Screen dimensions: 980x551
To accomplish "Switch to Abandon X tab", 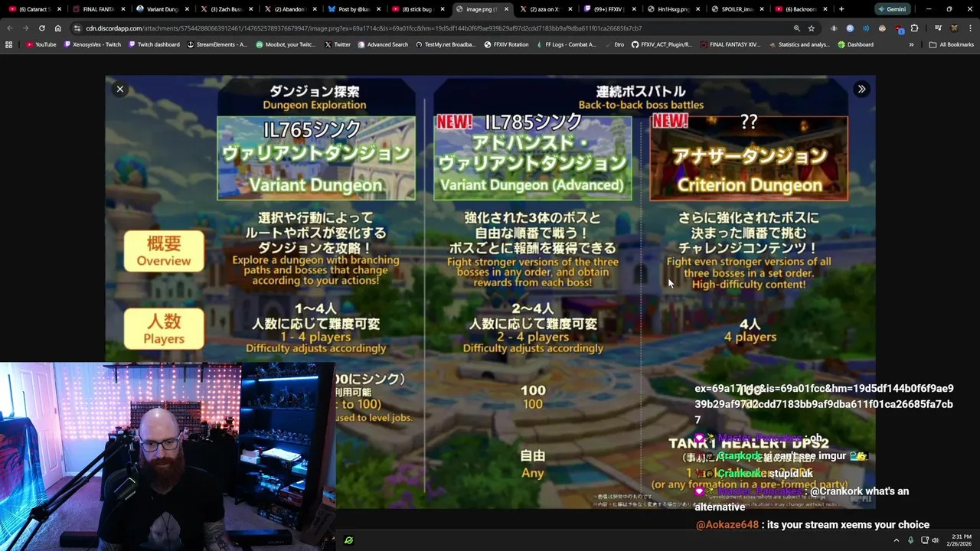I will click(290, 9).
